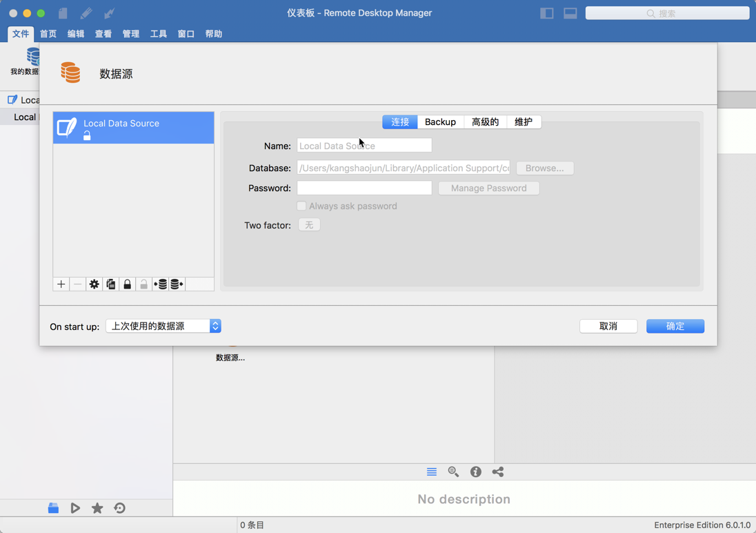
Task: Confirm changes by clicking 确定
Action: tap(675, 326)
